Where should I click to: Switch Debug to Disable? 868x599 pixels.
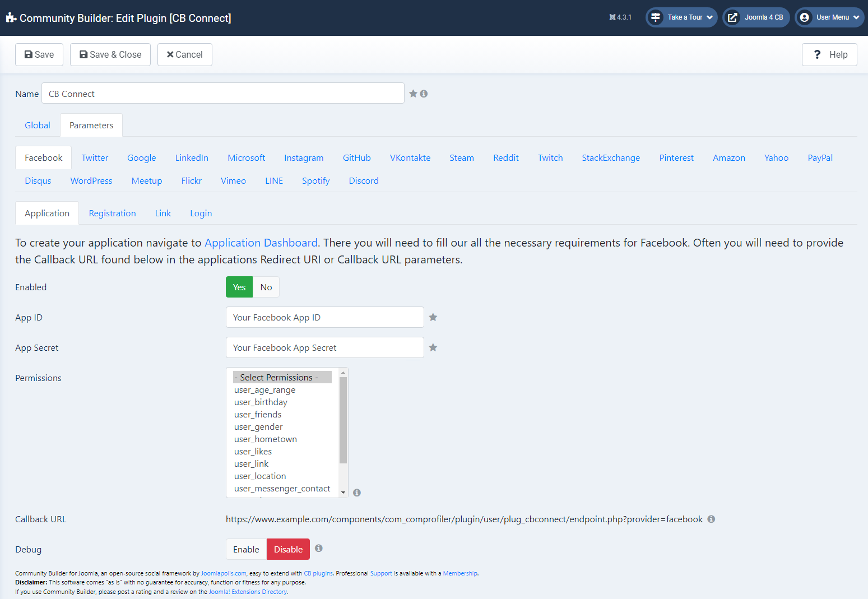[x=288, y=549]
